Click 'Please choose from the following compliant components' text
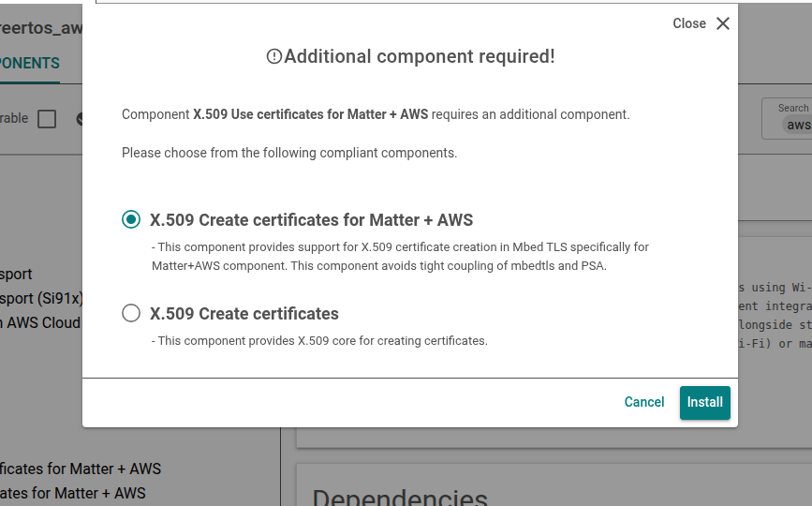 click(x=289, y=153)
